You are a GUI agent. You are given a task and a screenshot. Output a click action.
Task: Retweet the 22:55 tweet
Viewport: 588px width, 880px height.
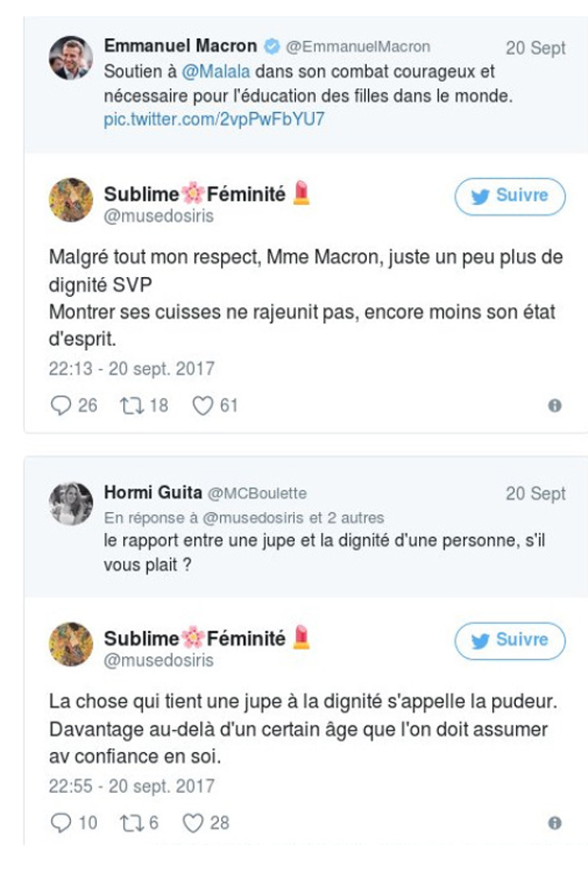coord(131,823)
